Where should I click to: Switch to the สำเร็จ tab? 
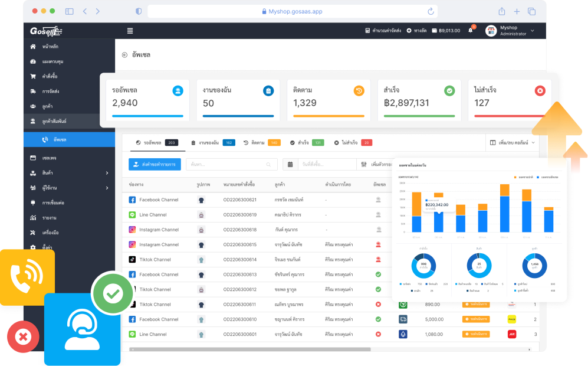point(306,142)
